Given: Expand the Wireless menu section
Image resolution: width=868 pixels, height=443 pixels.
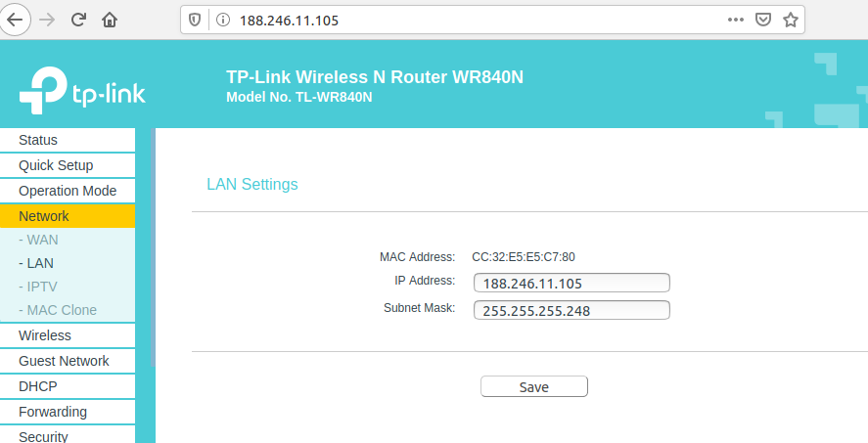Looking at the screenshot, I should [x=45, y=335].
